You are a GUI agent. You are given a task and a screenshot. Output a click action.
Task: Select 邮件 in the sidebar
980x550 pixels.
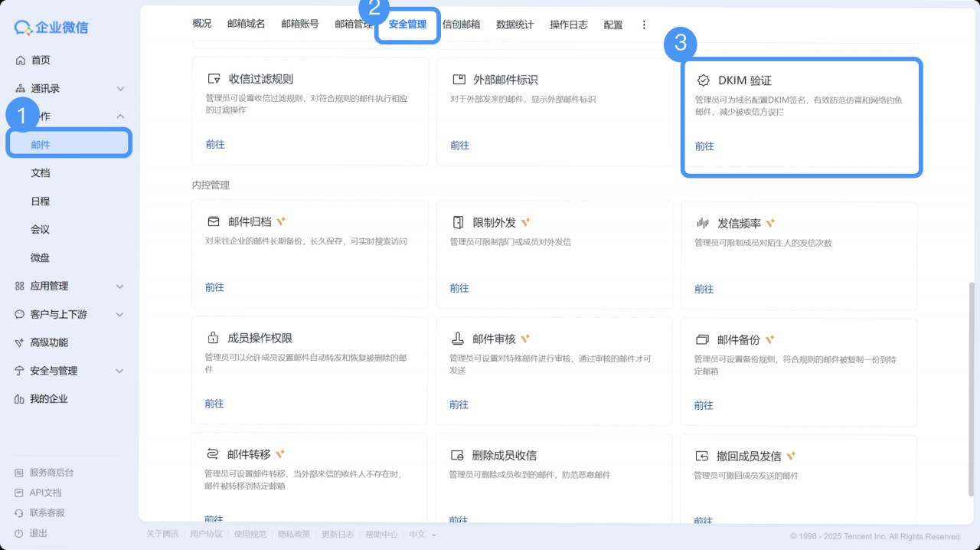[69, 144]
